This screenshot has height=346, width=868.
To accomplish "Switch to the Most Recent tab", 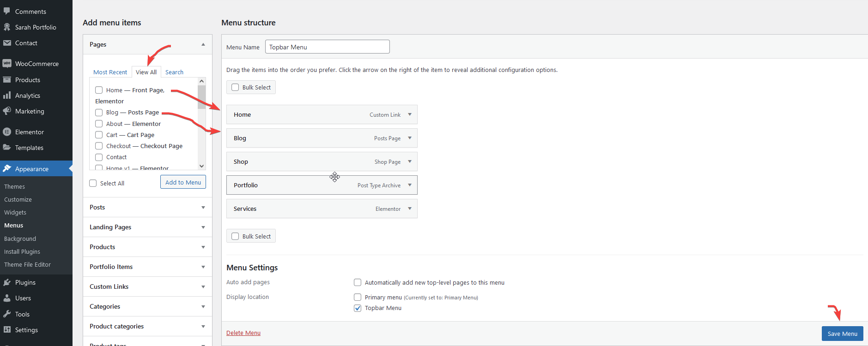I will 110,72.
